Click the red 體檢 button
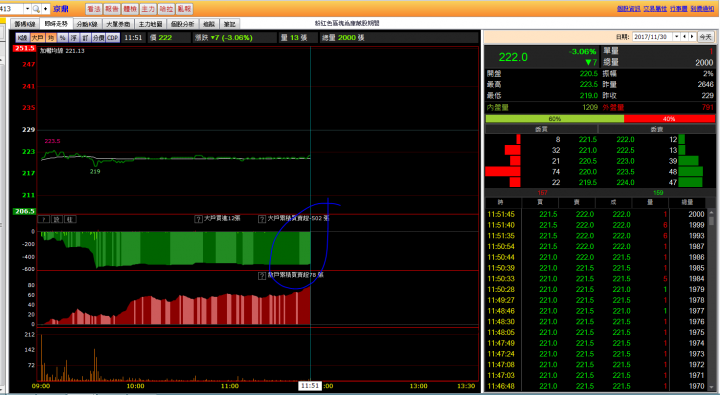 pos(130,9)
